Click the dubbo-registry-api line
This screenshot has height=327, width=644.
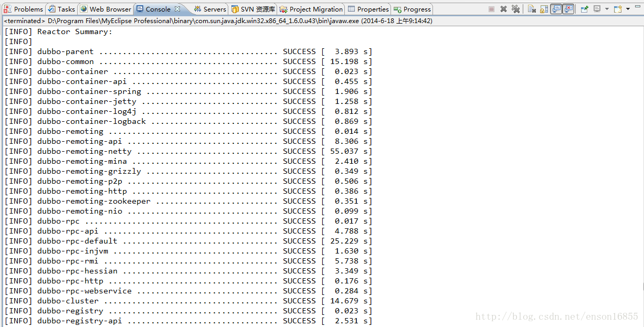click(x=188, y=321)
